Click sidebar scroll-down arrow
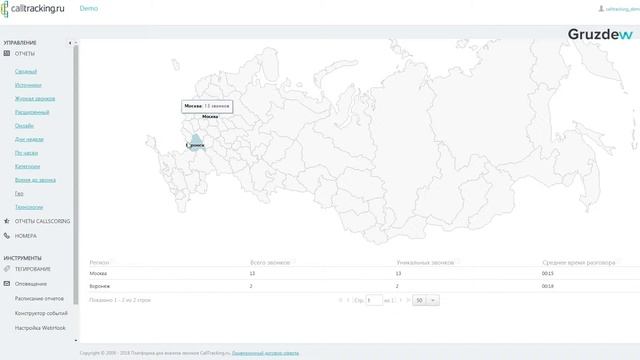 76,340
